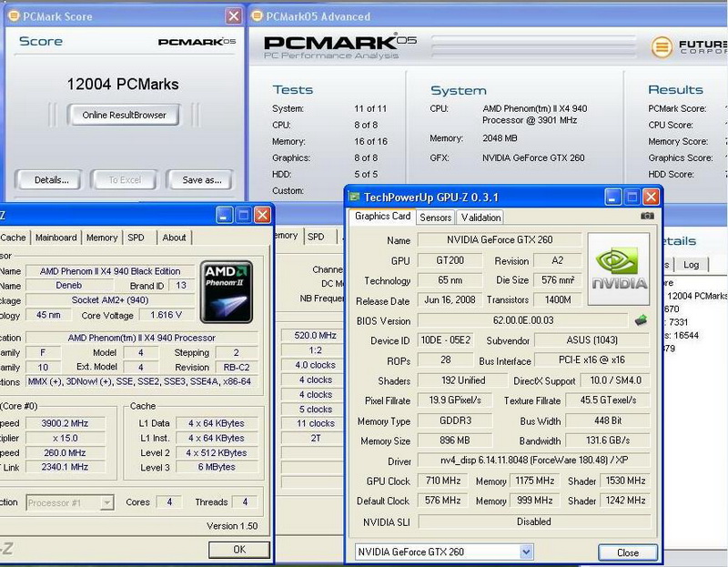Click the HT Link 2340.1 MHz value

point(65,467)
